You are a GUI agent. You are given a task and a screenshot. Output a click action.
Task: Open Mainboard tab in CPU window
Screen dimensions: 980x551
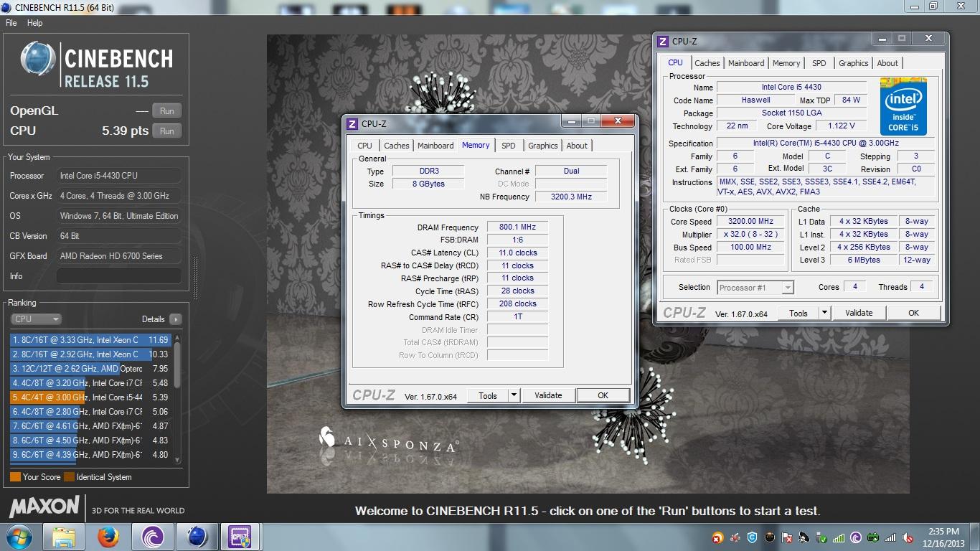[x=746, y=63]
